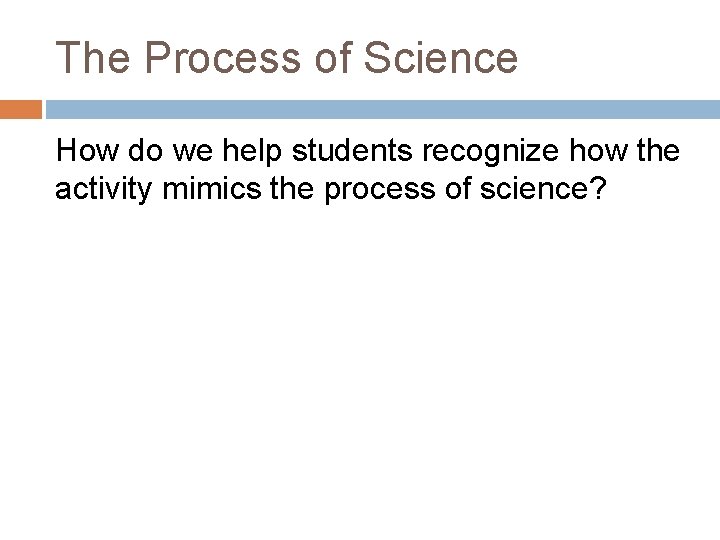The height and width of the screenshot is (540, 720).
Task: Click the word 'students' in the body text
Action: pos(352,150)
